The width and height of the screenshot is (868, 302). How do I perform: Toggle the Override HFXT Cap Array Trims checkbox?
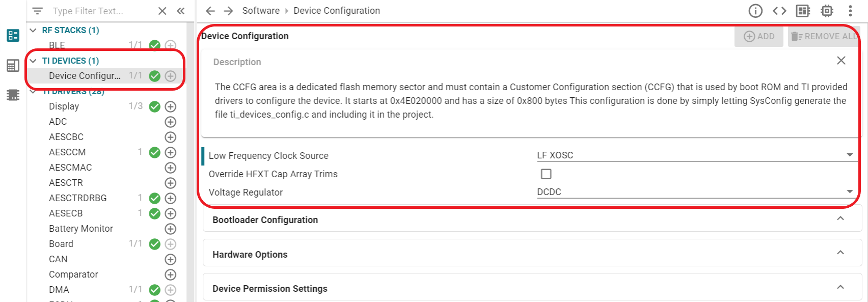click(546, 174)
